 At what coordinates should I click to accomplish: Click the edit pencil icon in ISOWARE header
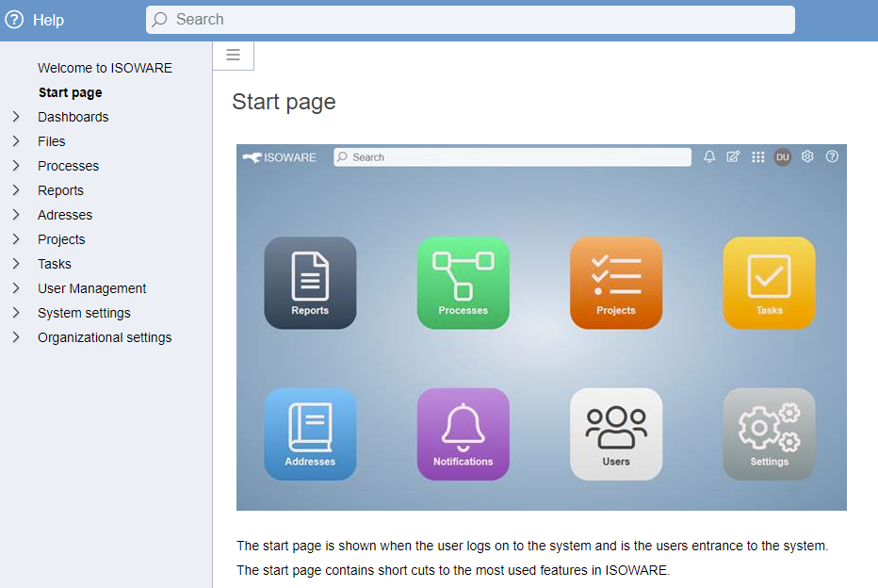coord(733,156)
